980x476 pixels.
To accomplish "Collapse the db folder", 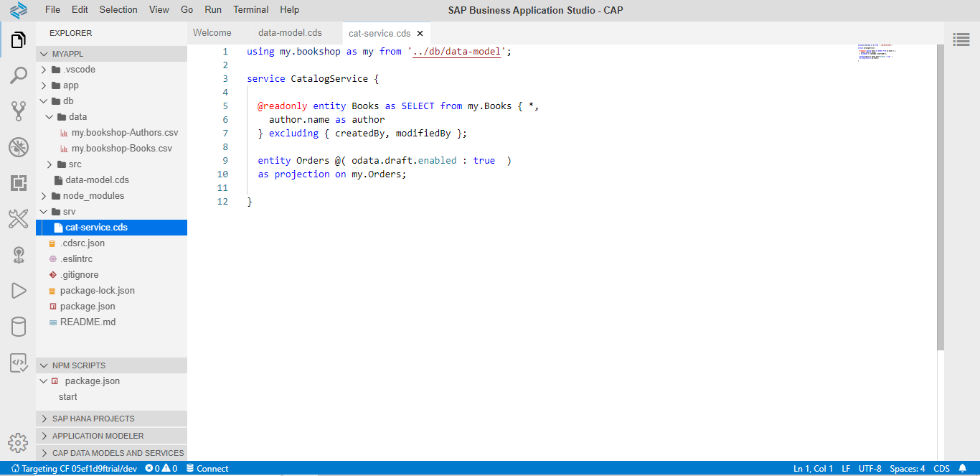I will pyautogui.click(x=68, y=101).
